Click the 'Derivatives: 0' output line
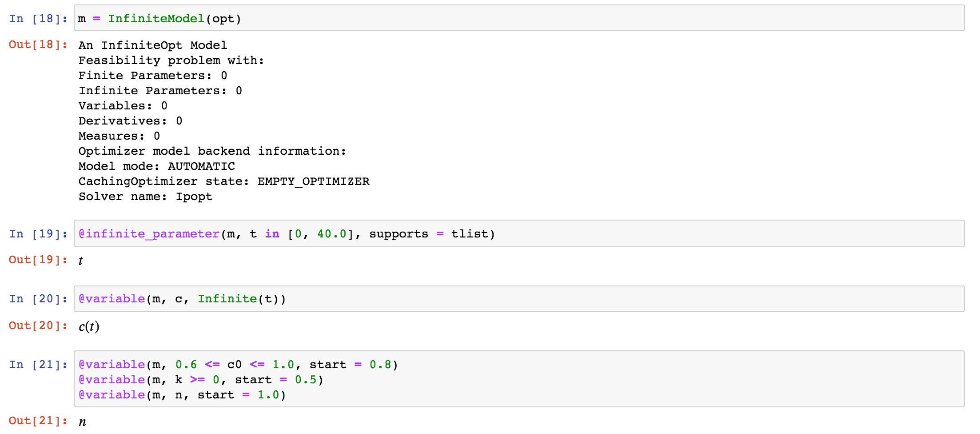The height and width of the screenshot is (434, 980). point(131,121)
